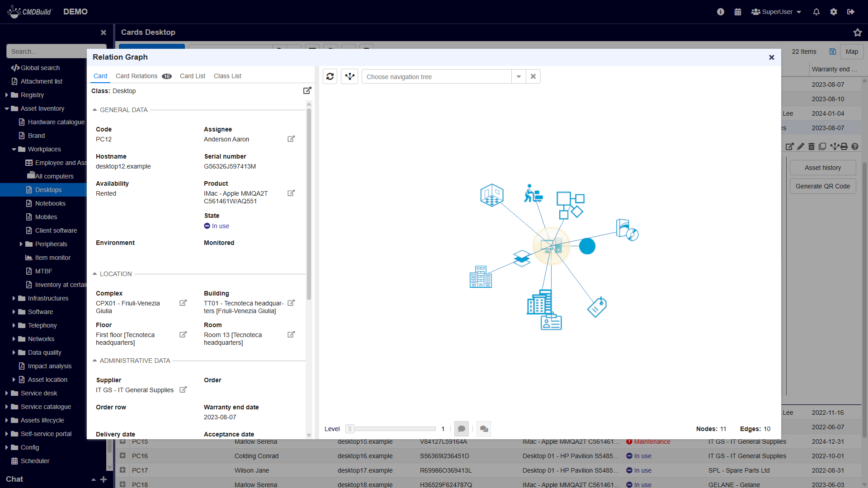Collapse the LOCATION section

(95, 274)
